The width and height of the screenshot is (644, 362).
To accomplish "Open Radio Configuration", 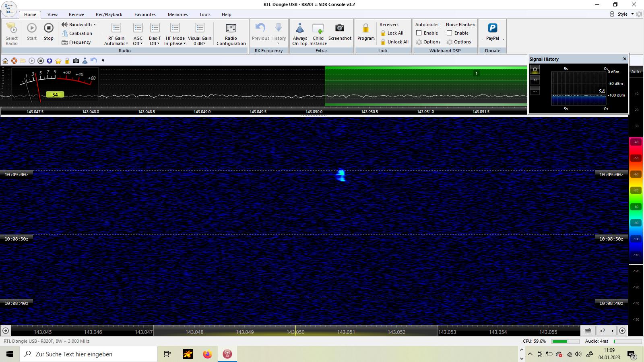I will tap(231, 34).
